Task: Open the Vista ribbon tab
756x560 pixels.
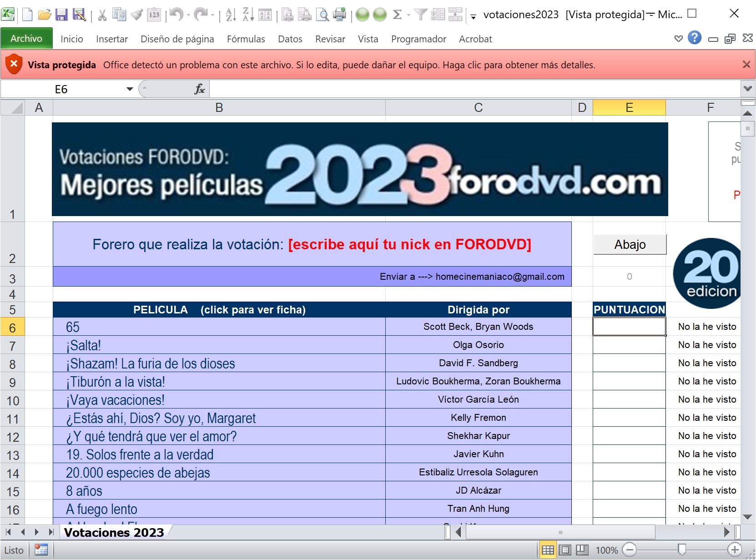Action: point(368,39)
